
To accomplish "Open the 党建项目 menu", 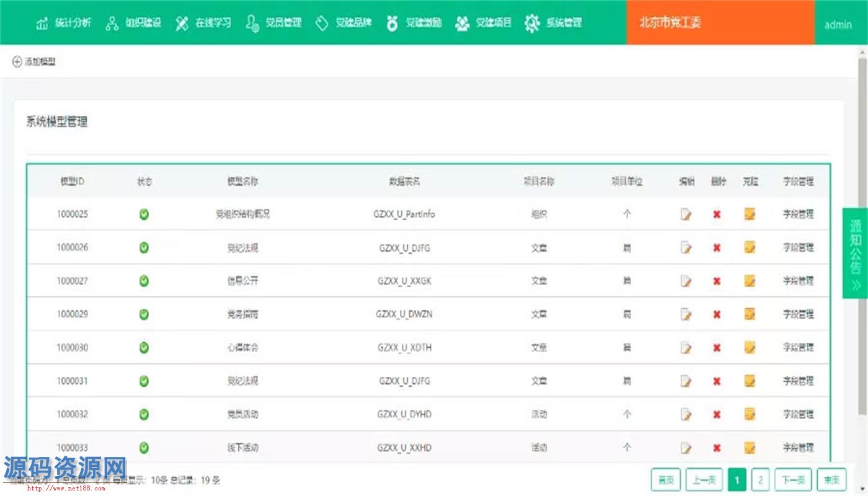I will [484, 24].
